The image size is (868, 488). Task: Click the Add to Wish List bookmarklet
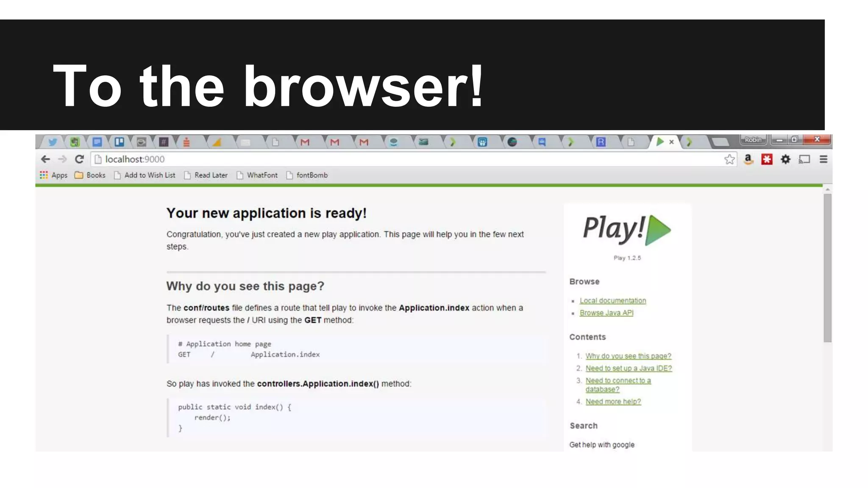click(145, 175)
